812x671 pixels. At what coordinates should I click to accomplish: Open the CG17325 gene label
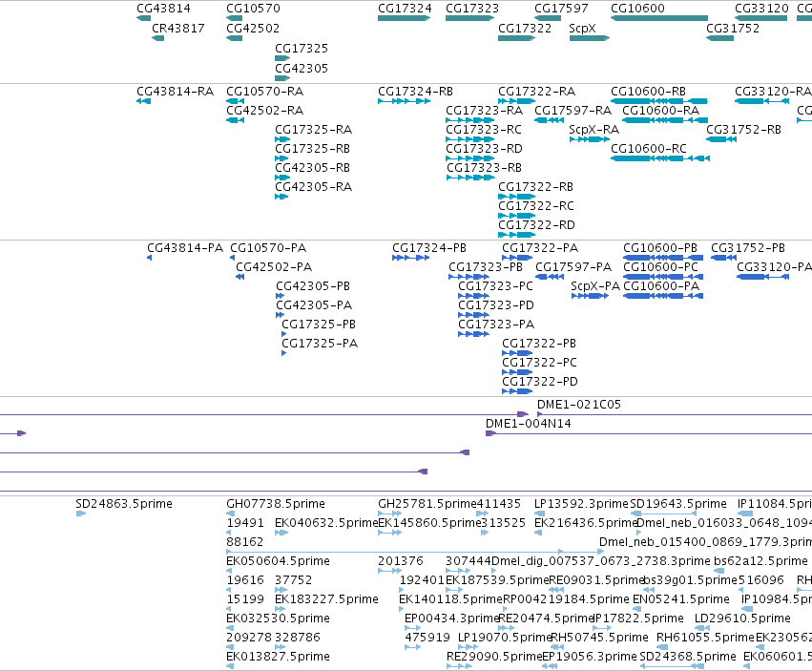302,48
